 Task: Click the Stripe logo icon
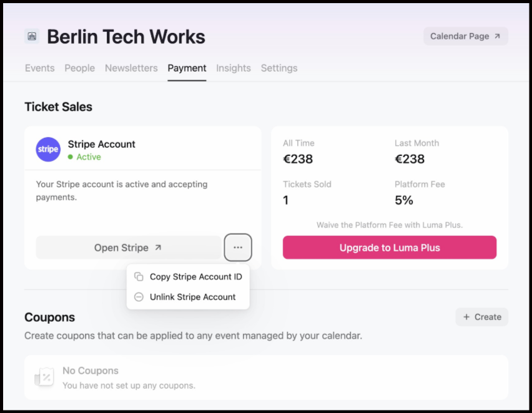point(48,150)
